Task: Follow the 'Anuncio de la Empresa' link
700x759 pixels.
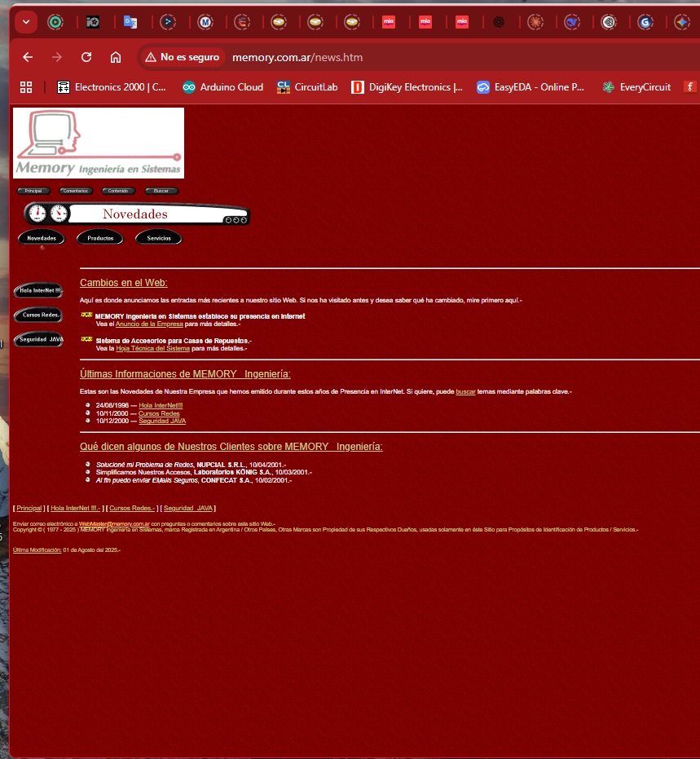Action: click(x=152, y=323)
